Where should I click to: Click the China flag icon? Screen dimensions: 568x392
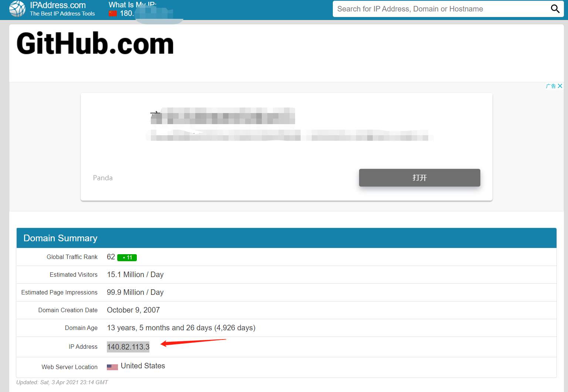point(113,14)
